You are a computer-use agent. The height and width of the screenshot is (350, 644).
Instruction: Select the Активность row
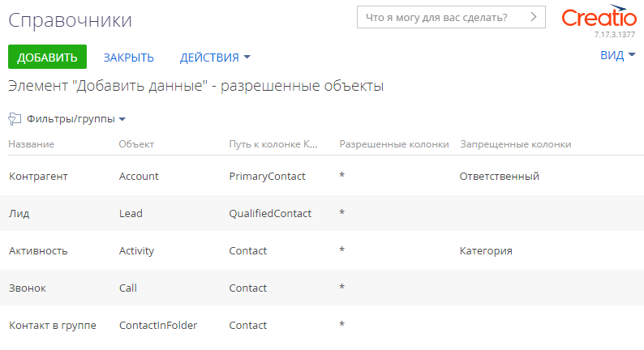322,250
